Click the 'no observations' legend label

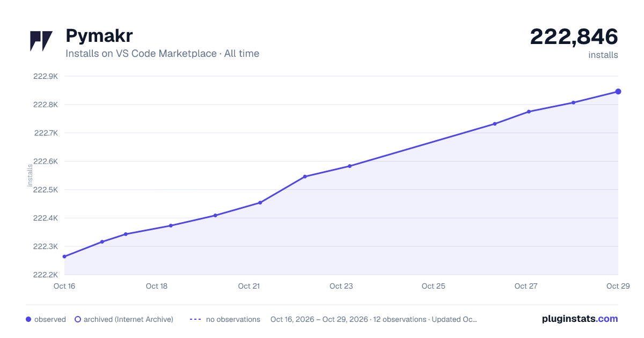(233, 319)
